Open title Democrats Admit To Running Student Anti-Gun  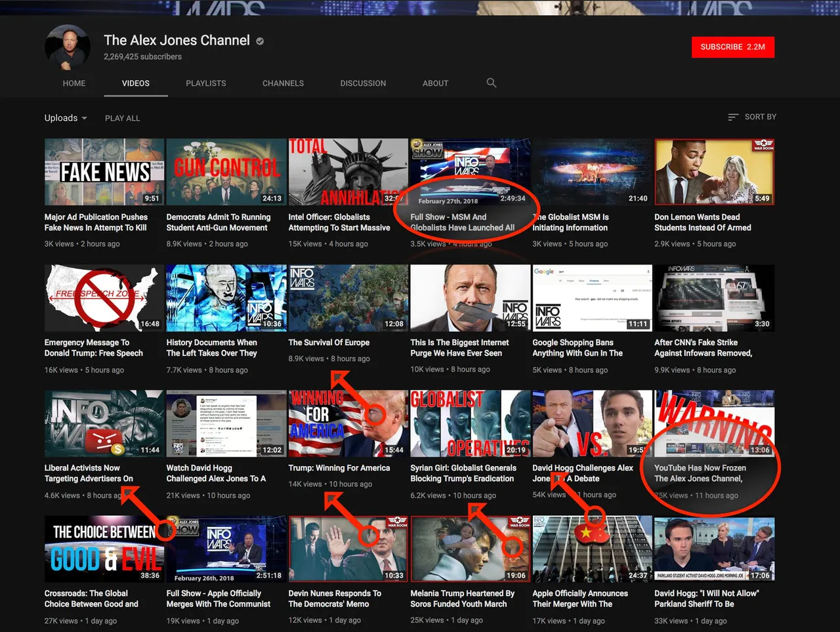(219, 222)
